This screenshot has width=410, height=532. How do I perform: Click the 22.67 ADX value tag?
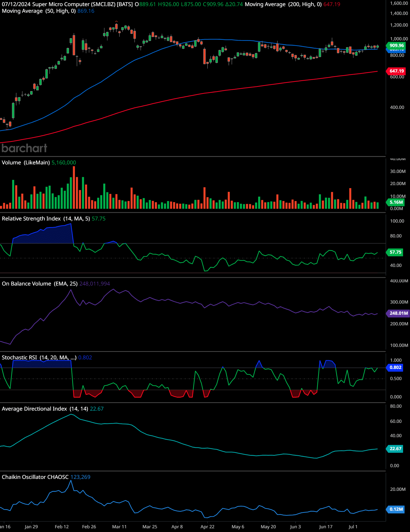[x=395, y=449]
